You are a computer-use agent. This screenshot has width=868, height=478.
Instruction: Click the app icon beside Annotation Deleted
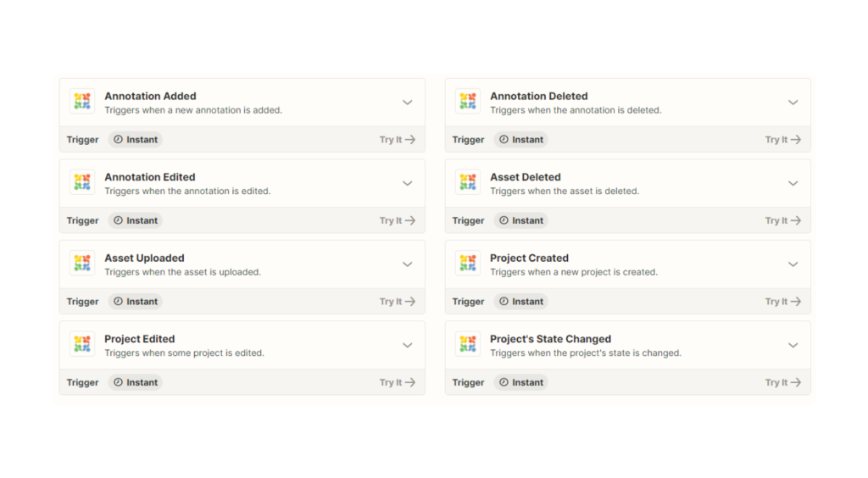[x=468, y=101]
